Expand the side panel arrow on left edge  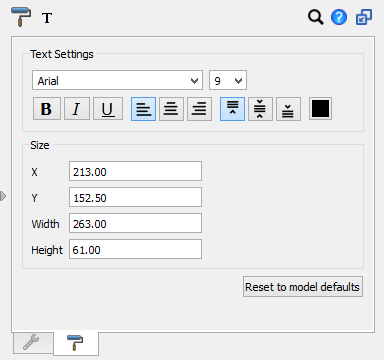3,196
